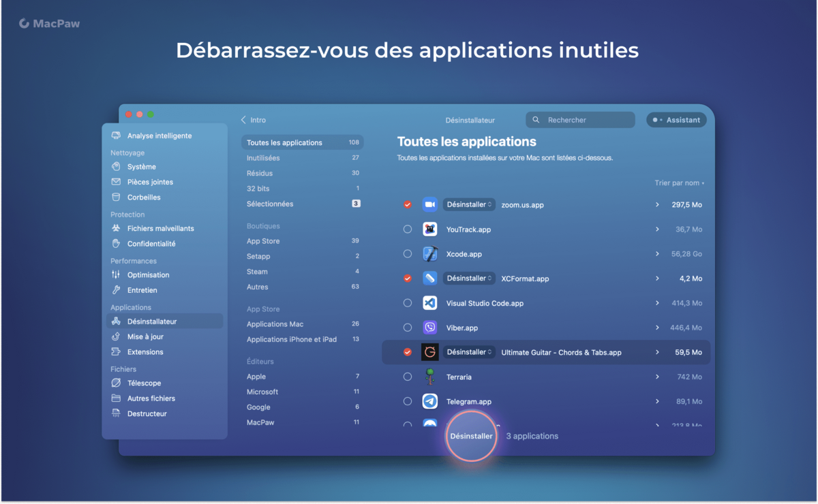Open Désinstaller dropdown for XCFormat.app

coord(469,279)
